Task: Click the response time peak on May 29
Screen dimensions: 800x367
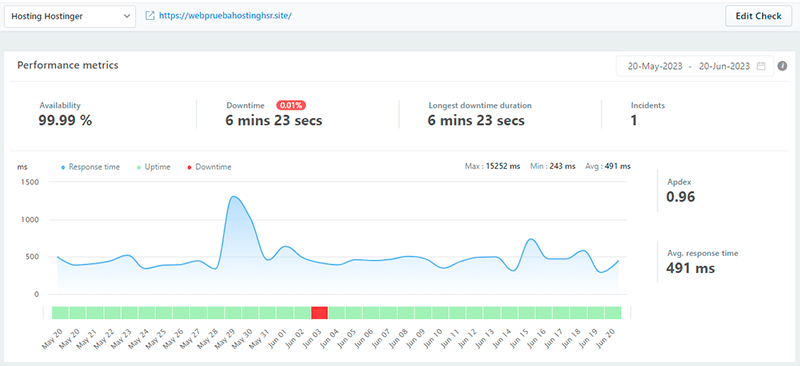Action: 234,197
